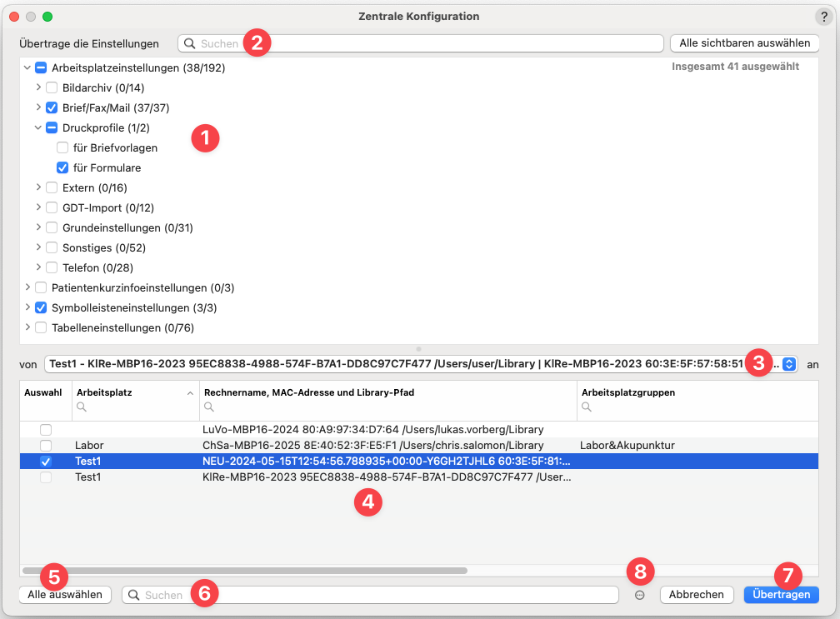Click the Abbrechen button
Viewport: 840px width, 619px height.
697,595
